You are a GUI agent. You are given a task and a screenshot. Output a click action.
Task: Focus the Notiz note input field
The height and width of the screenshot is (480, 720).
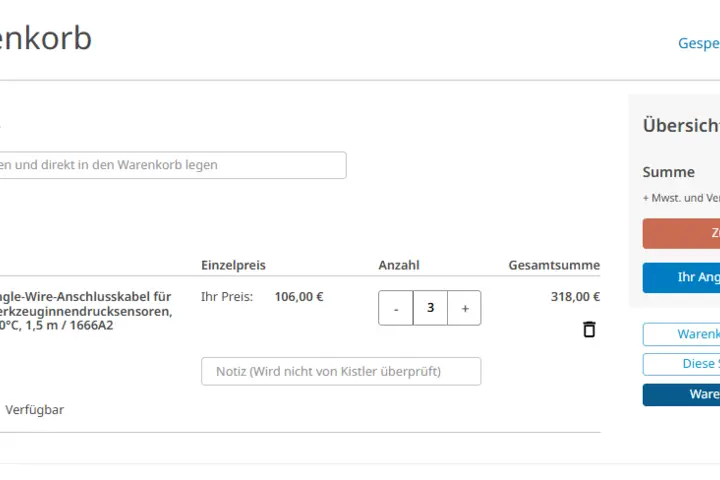click(341, 371)
